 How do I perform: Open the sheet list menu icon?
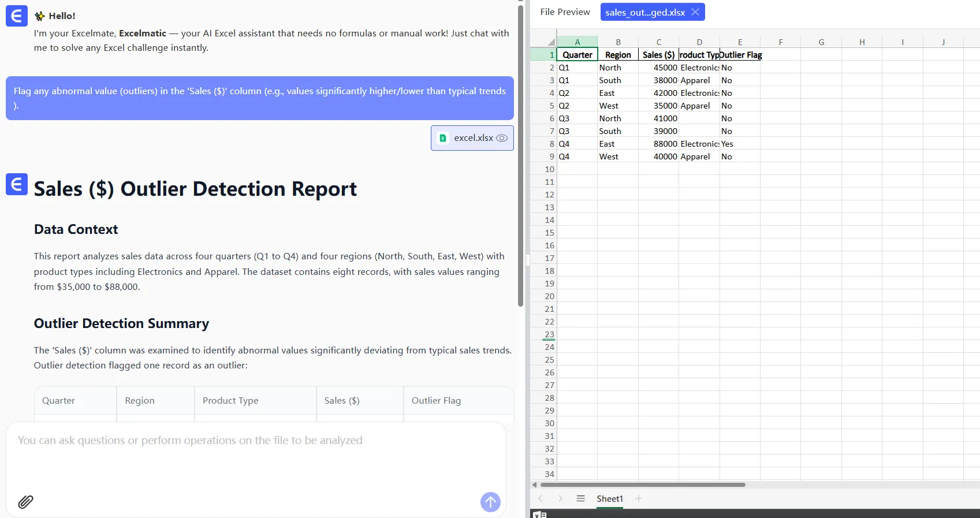tap(580, 498)
